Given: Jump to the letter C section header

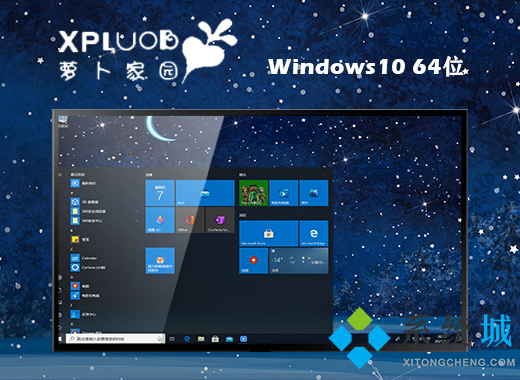Looking at the screenshot, I should coord(72,249).
